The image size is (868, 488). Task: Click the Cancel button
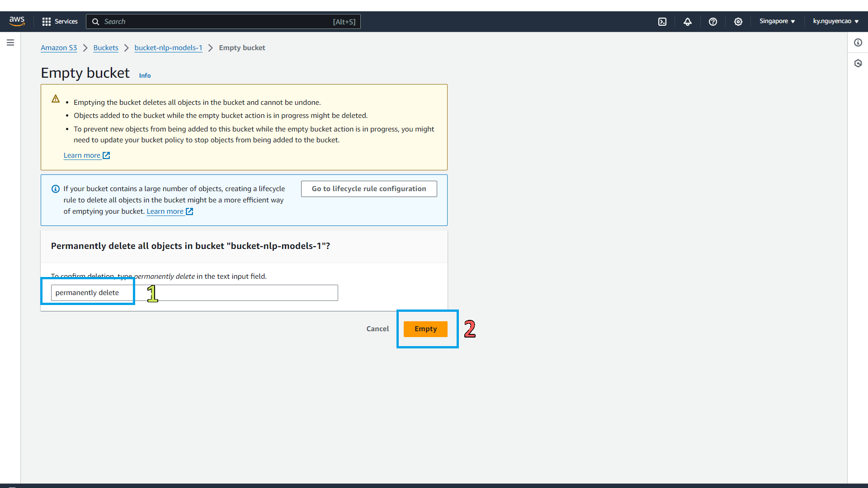[x=377, y=329]
